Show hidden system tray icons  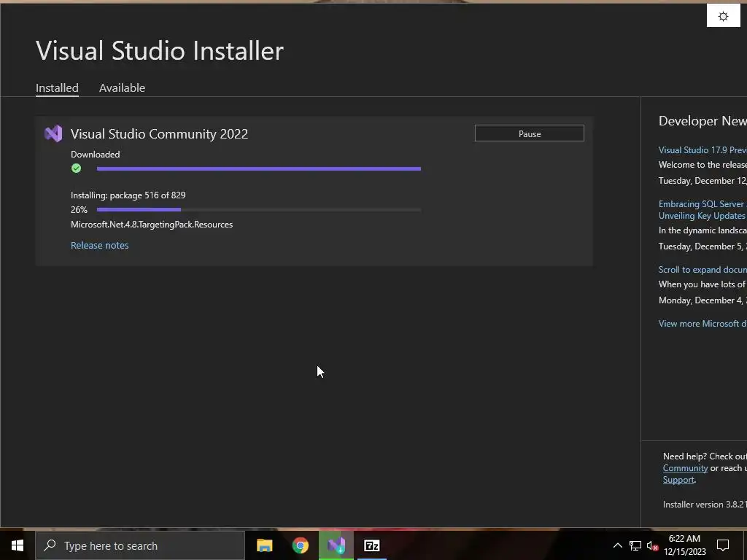tap(617, 545)
